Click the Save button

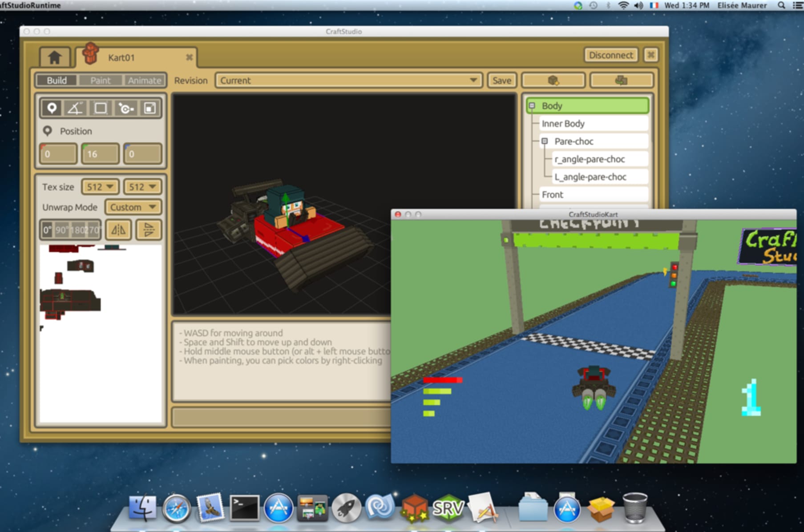click(x=502, y=81)
